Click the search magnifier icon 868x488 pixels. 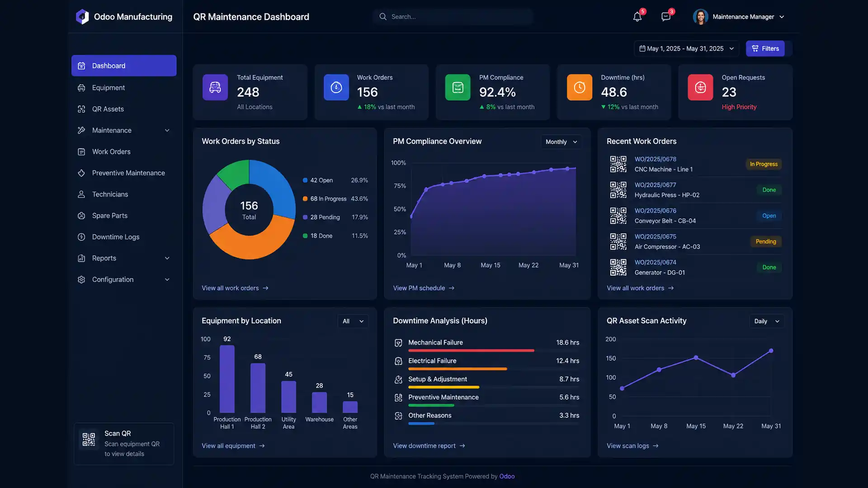tap(383, 17)
